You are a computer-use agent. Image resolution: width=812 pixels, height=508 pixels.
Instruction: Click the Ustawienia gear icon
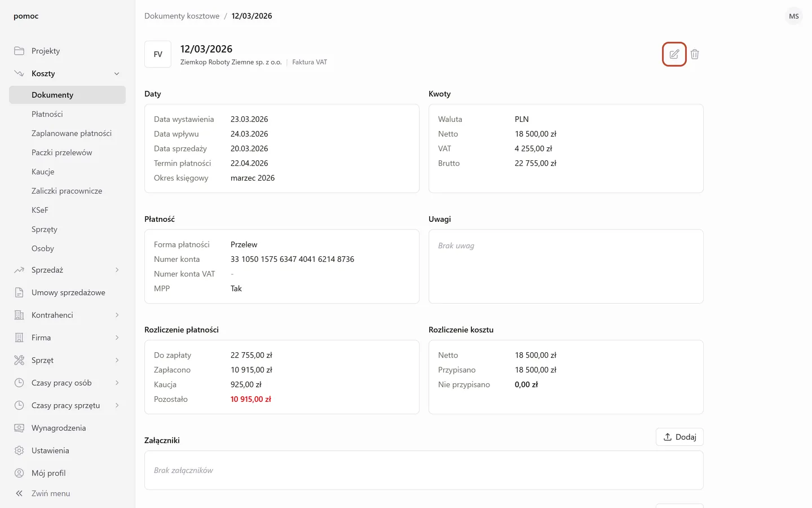(x=19, y=450)
